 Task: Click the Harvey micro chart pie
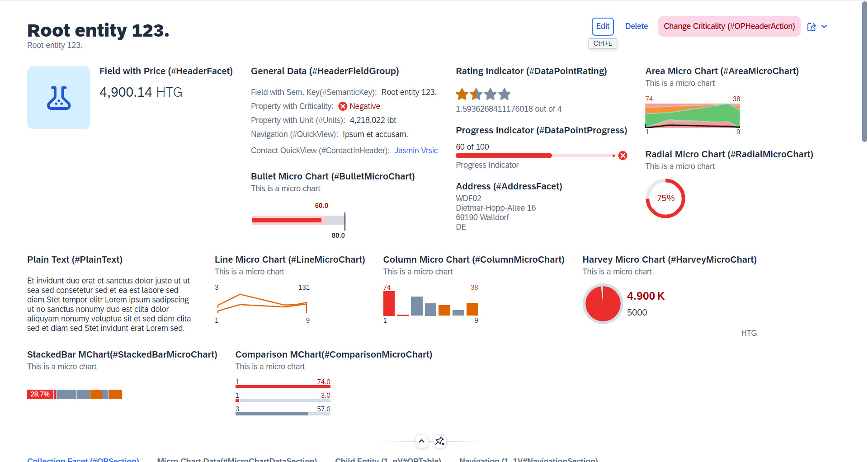point(603,303)
